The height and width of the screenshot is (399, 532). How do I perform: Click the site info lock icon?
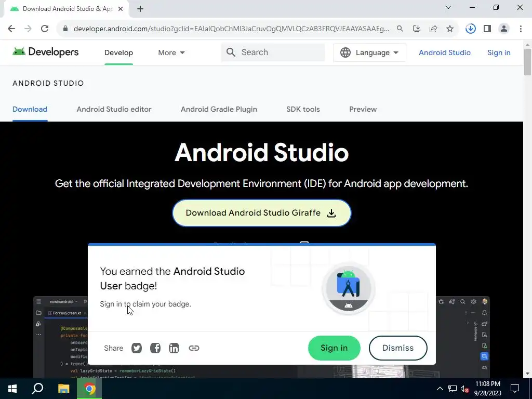(x=65, y=29)
